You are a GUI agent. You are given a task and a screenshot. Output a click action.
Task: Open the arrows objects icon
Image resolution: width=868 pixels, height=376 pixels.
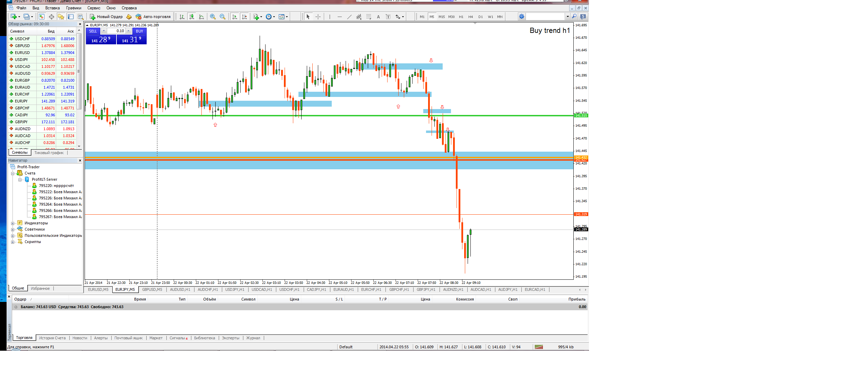click(398, 17)
